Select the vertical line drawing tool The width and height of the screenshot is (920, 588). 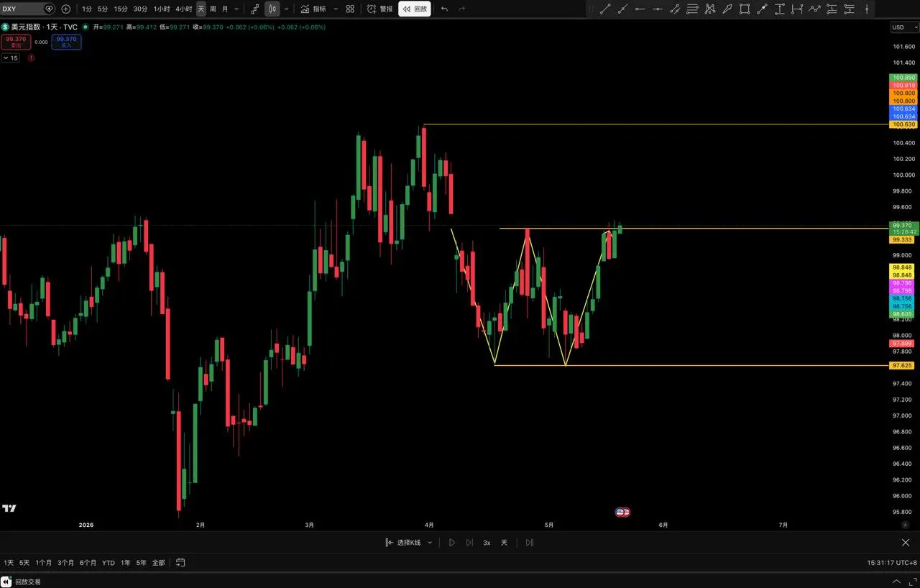pos(867,9)
